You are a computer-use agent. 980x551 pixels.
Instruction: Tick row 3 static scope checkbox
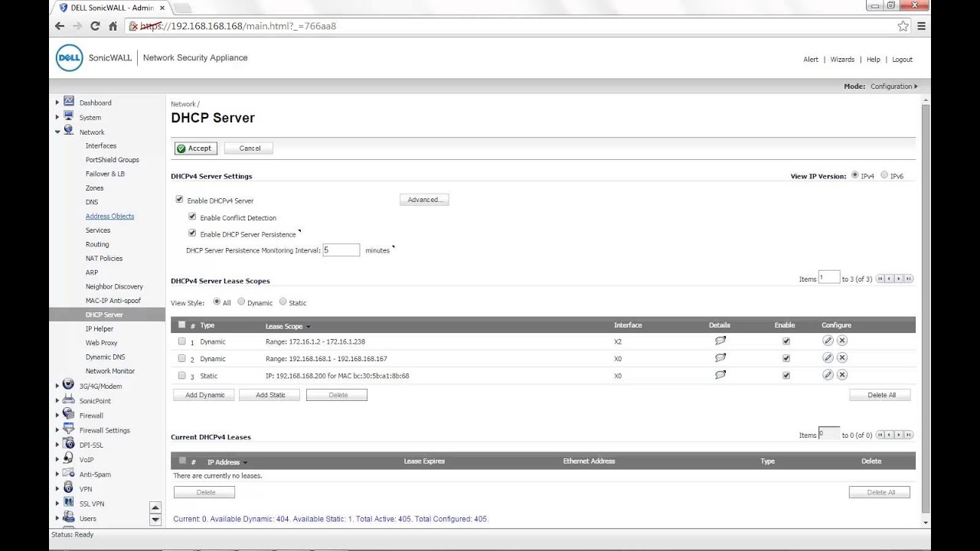pyautogui.click(x=181, y=375)
